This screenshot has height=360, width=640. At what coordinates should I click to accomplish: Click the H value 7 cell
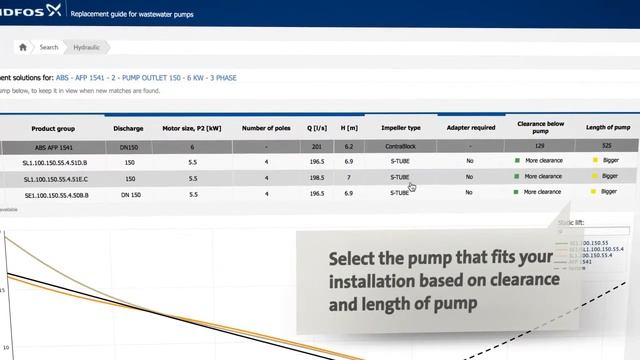[x=348, y=178]
